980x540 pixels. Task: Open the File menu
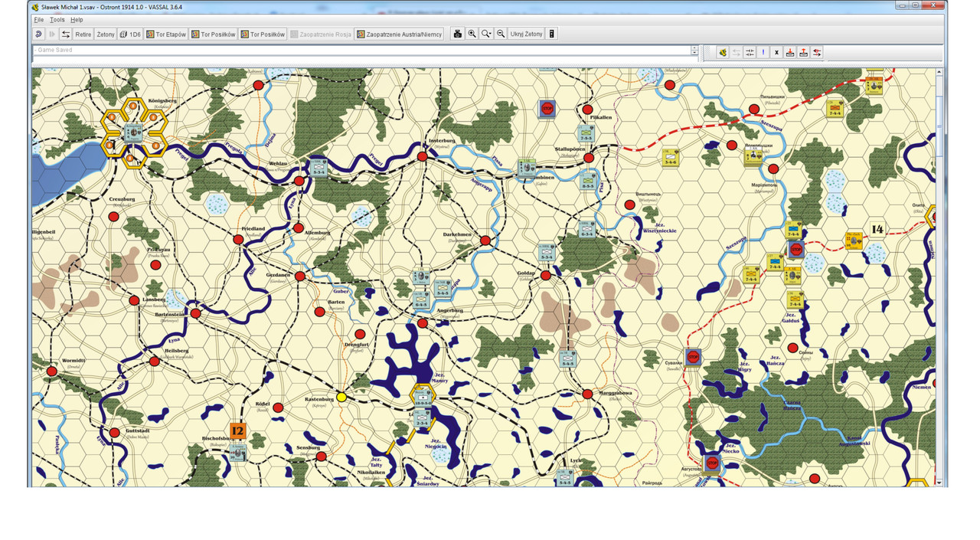38,19
